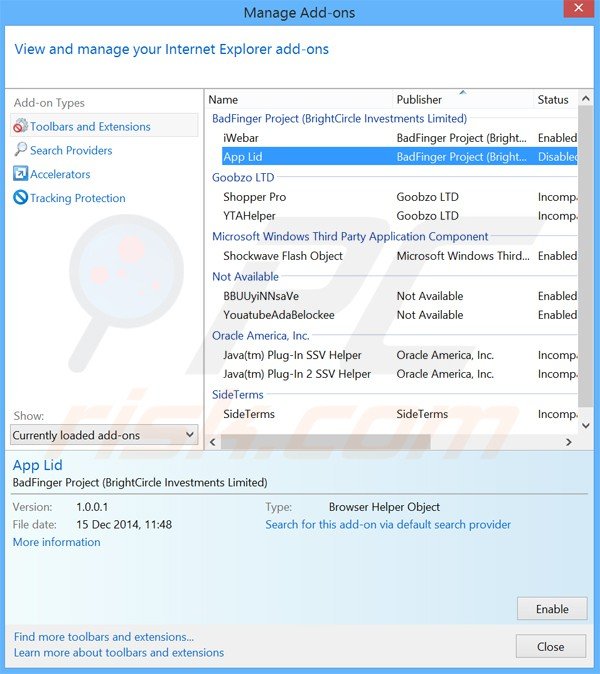
Task: Select the iWebar add-on row
Action: tap(399, 138)
